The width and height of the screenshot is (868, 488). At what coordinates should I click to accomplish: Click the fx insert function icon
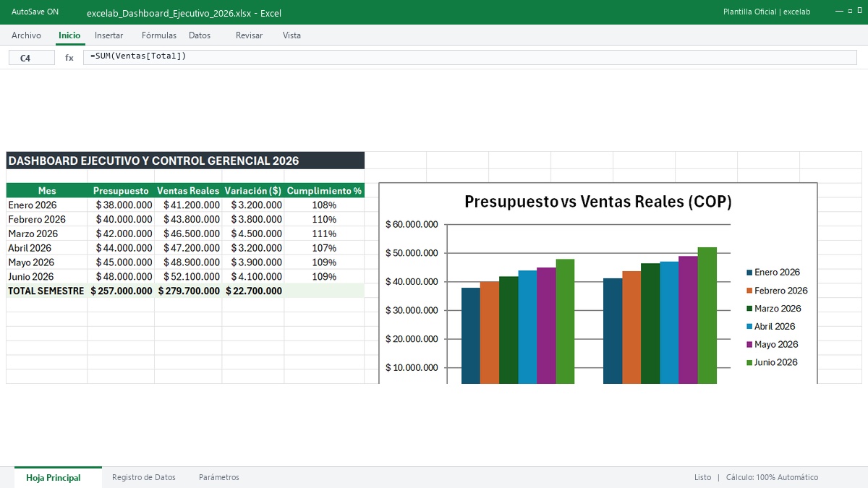click(69, 58)
